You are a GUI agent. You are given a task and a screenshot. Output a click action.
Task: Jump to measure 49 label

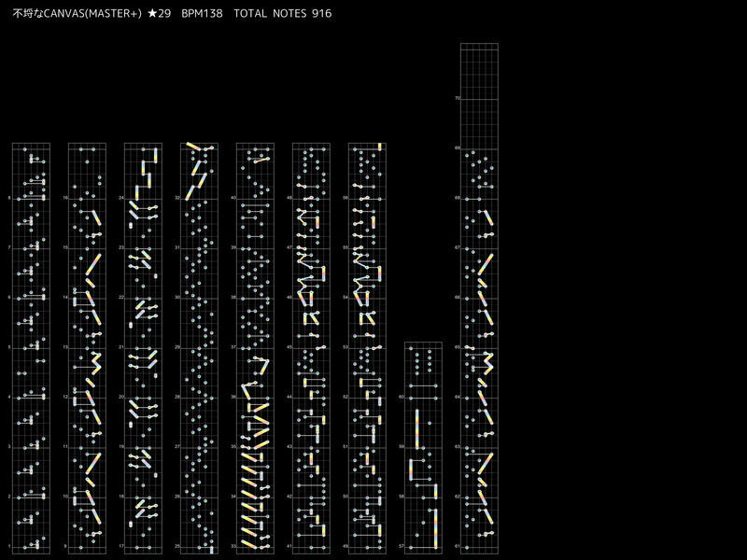pyautogui.click(x=345, y=546)
